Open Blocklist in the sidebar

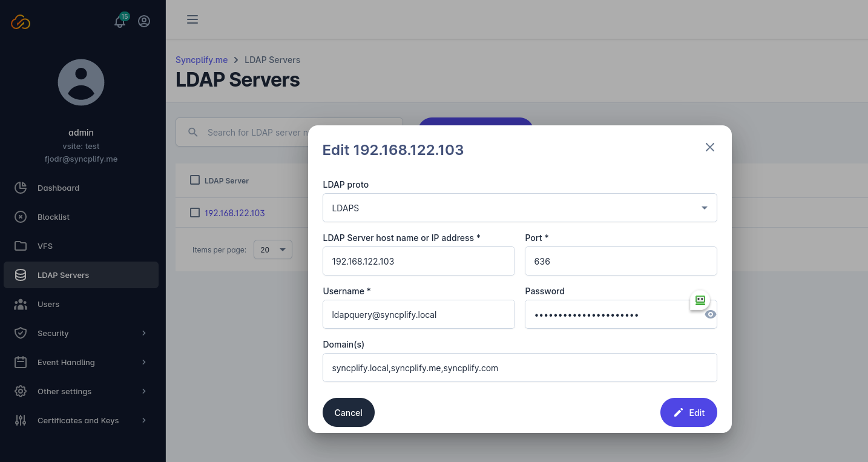[x=81, y=217]
